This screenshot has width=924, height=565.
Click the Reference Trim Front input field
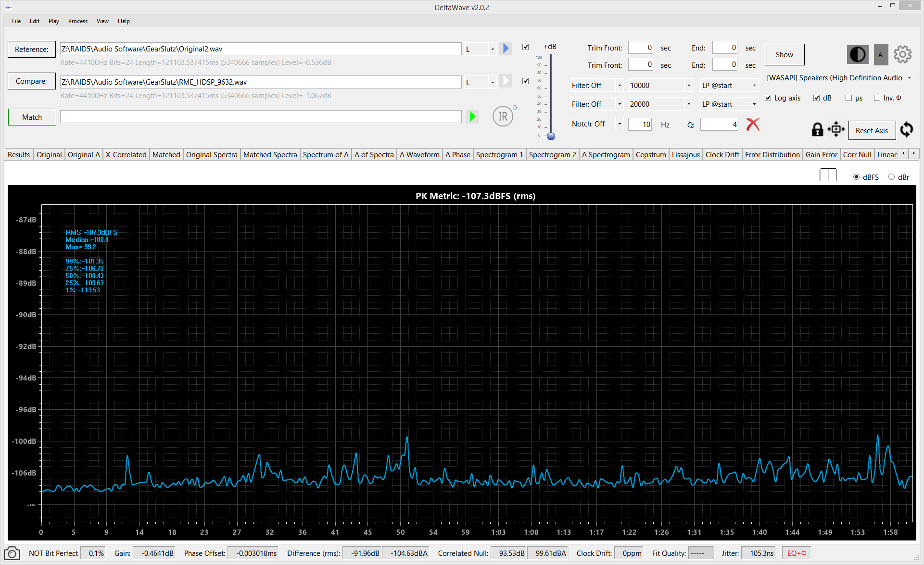pos(641,48)
